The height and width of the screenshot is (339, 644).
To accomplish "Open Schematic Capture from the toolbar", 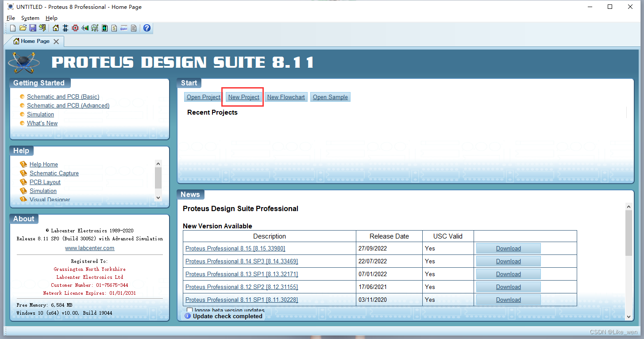I will click(x=65, y=28).
